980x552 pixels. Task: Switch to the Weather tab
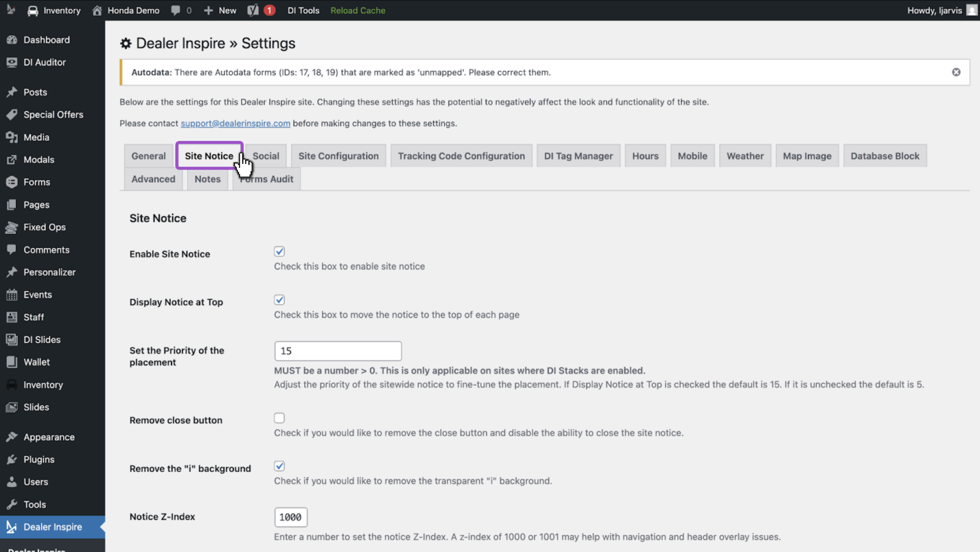coord(745,156)
